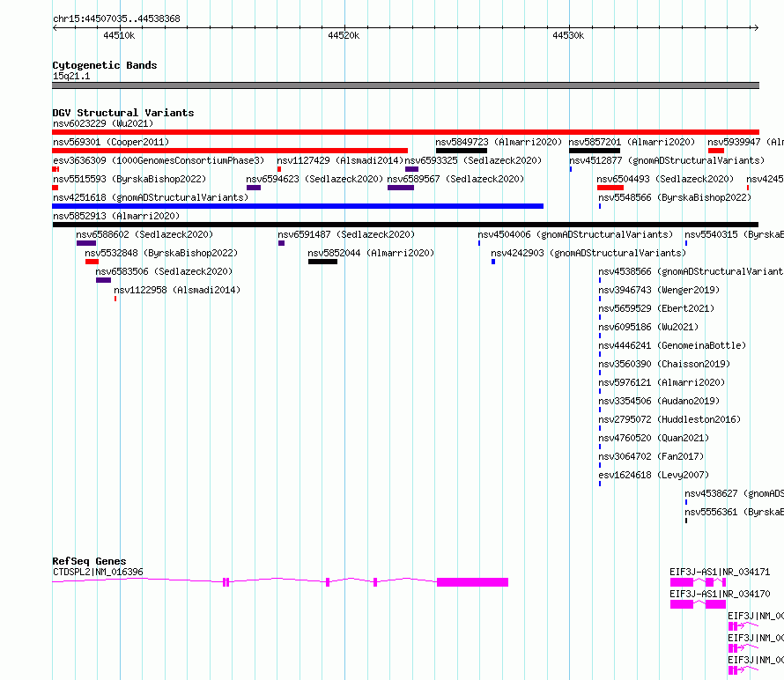Image resolution: width=784 pixels, height=680 pixels.
Task: Click the EIF3J-AS1 NR_034170 first exon block
Action: (682, 604)
